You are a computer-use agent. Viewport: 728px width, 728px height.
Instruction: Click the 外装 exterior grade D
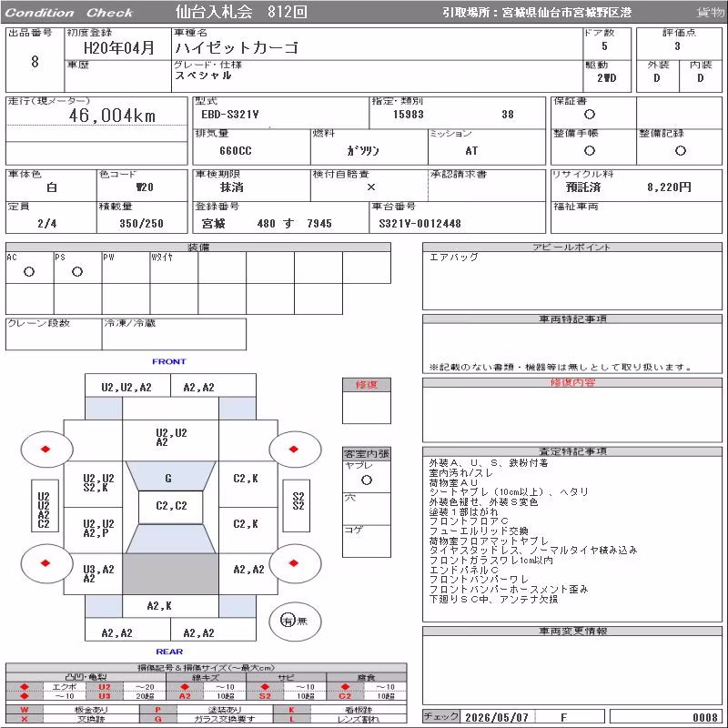tap(656, 78)
